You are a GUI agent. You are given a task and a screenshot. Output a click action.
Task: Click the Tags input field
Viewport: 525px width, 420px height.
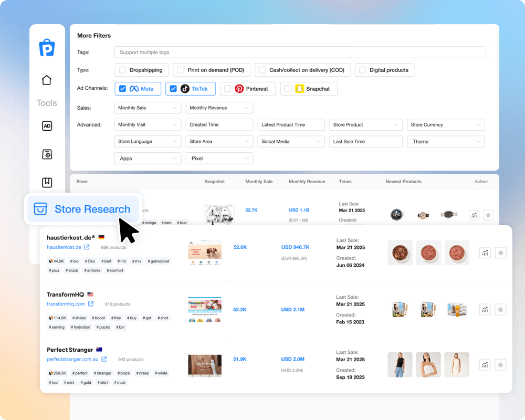pyautogui.click(x=300, y=52)
